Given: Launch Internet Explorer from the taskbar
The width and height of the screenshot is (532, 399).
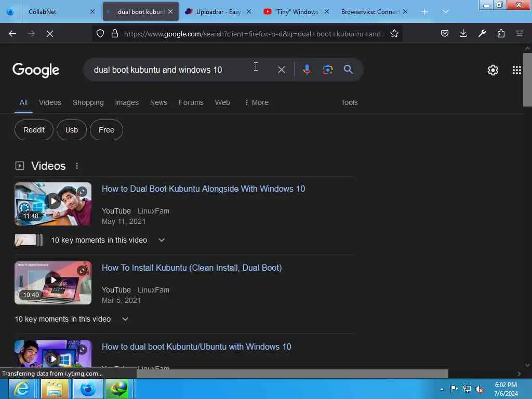Looking at the screenshot, I should coord(21,389).
